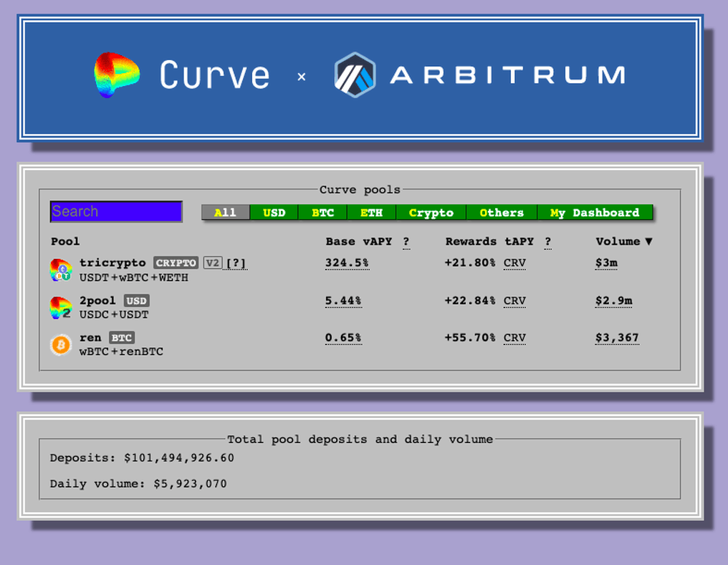Click the $2.9m volume value
Image resolution: width=728 pixels, height=565 pixels.
click(x=614, y=300)
